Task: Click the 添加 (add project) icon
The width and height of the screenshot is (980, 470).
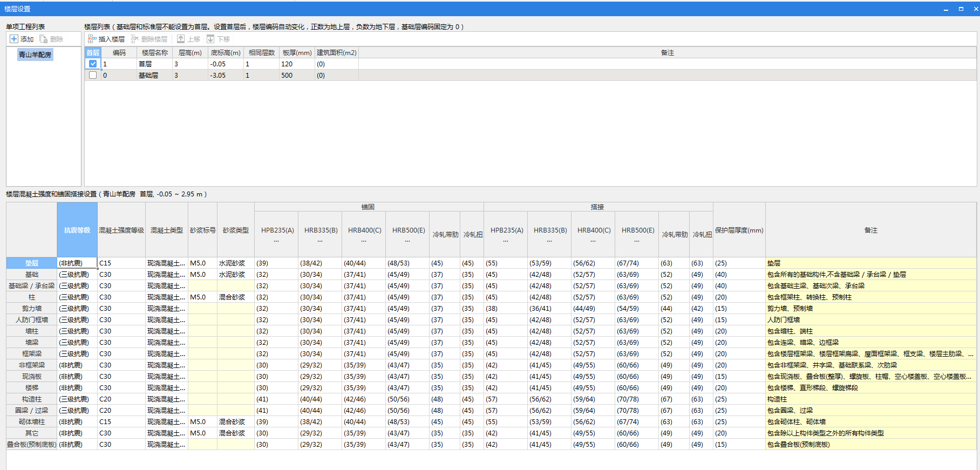Action: (x=14, y=39)
